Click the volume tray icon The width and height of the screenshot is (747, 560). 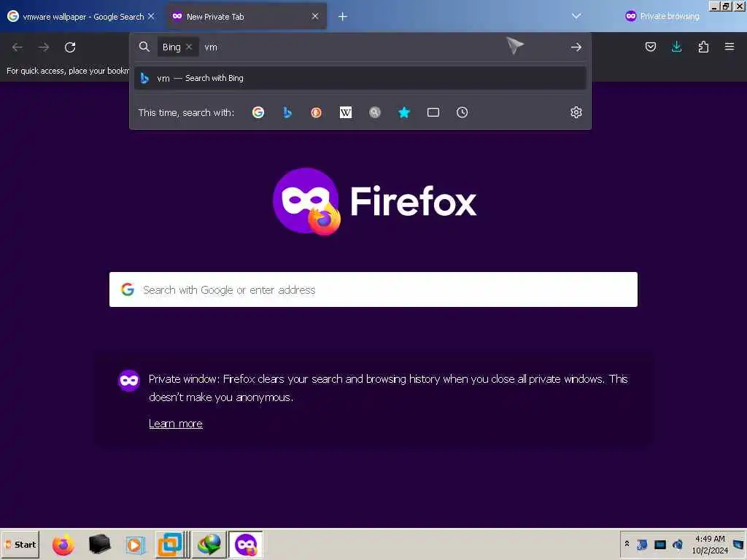[678, 544]
